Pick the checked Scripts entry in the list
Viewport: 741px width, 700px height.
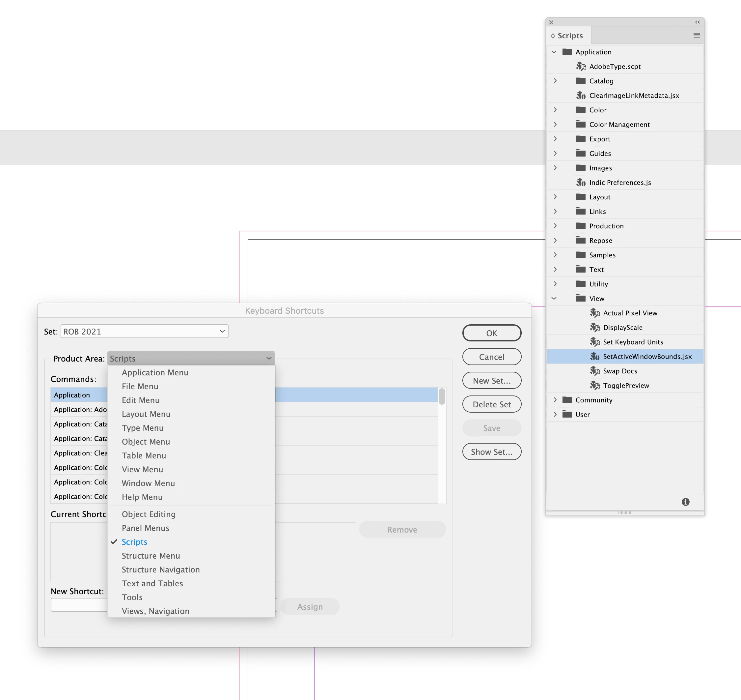134,542
